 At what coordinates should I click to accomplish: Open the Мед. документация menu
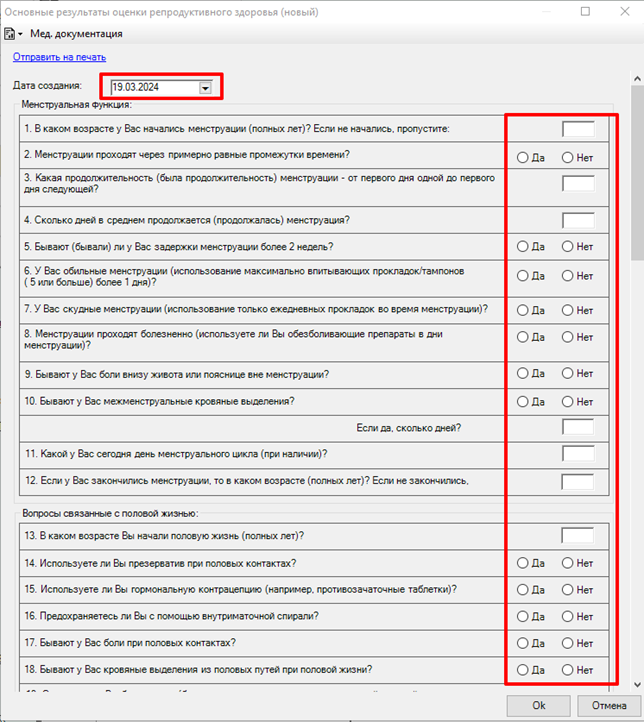pos(76,34)
